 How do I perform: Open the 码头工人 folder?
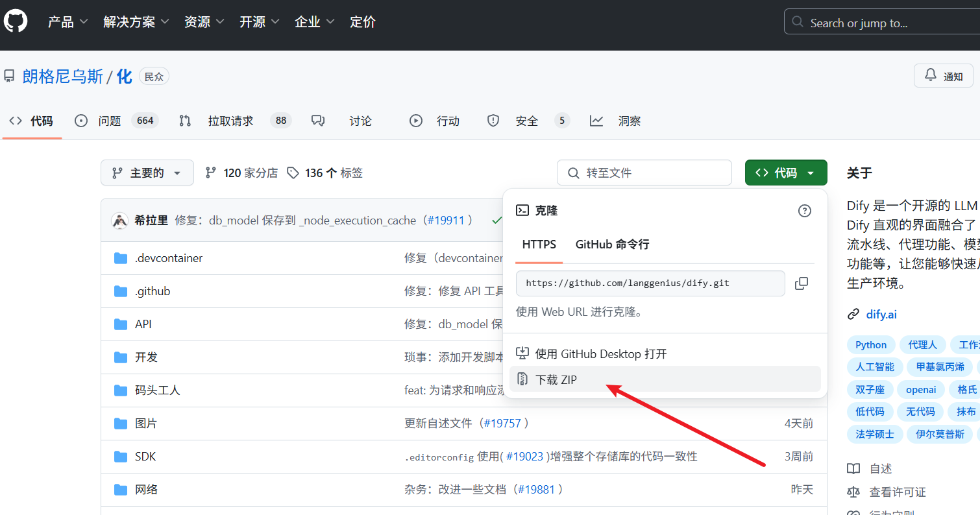point(157,390)
